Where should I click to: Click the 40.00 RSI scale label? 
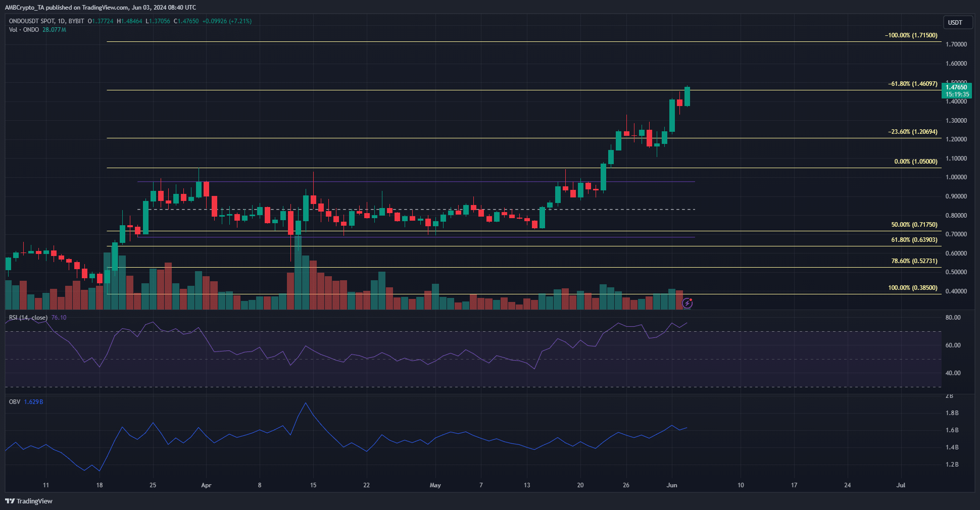(953, 373)
